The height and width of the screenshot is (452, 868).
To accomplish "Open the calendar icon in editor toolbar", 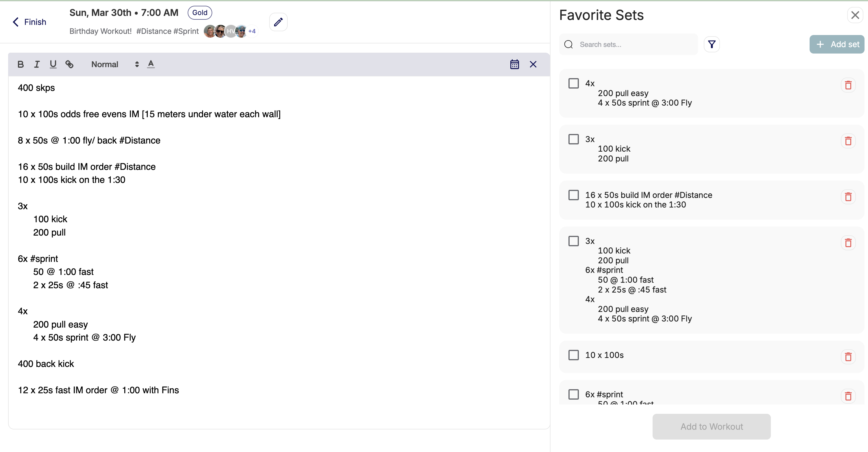I will tap(514, 65).
